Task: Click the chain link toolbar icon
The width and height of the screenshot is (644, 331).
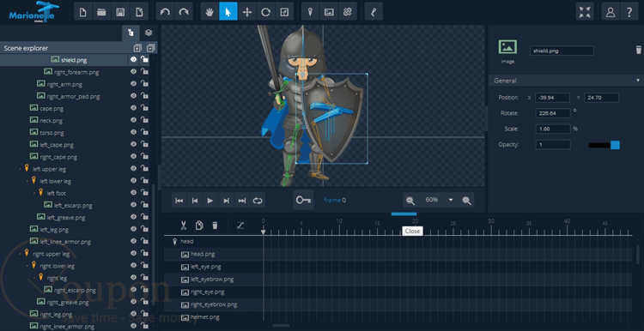Action: 348,11
